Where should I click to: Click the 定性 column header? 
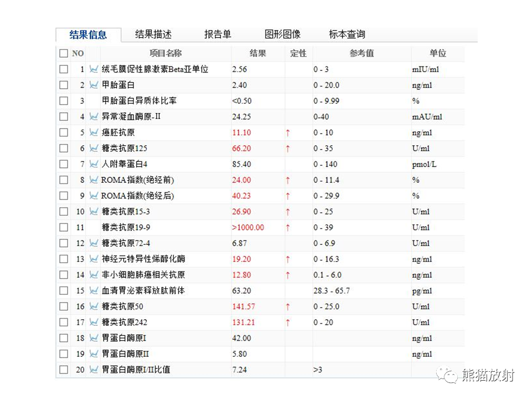coord(298,53)
